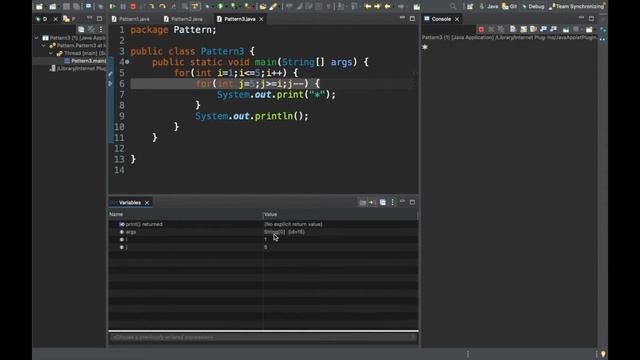This screenshot has height=360, width=640.
Task: Terminate the debug session from main toolbar
Action: click(x=133, y=7)
